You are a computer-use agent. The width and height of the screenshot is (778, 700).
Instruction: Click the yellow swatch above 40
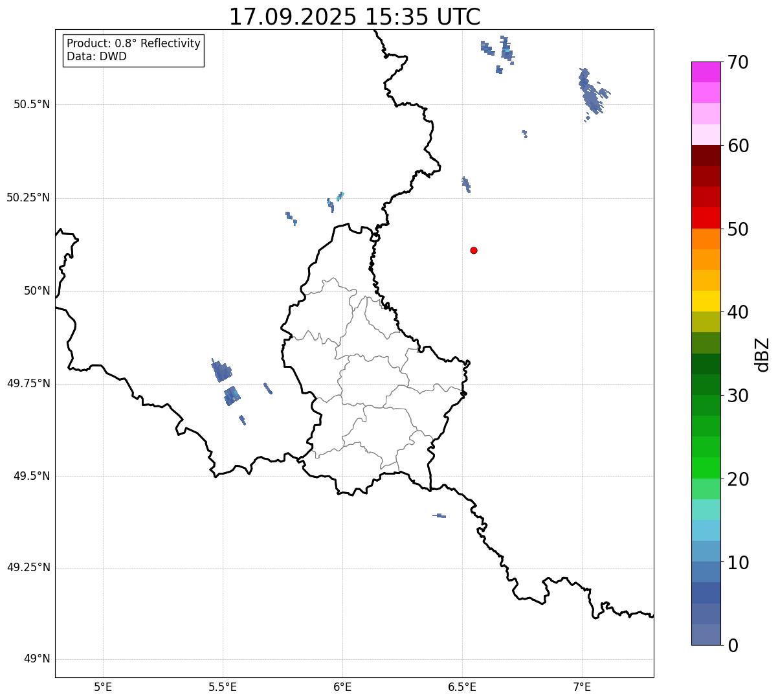tap(706, 301)
